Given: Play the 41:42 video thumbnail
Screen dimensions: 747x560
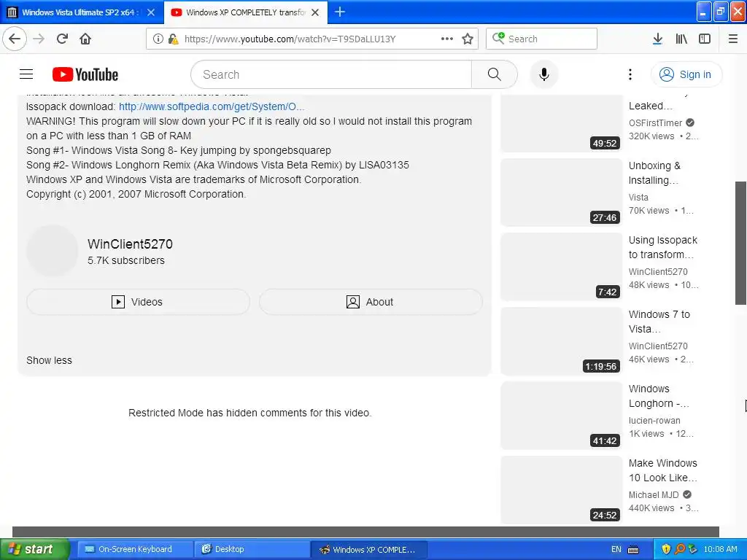Looking at the screenshot, I should (561, 415).
